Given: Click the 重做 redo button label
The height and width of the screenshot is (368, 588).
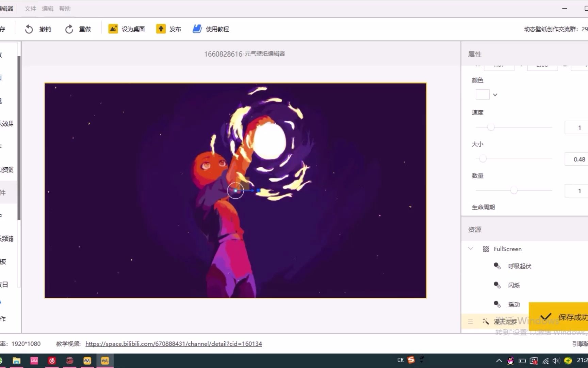Looking at the screenshot, I should click(85, 29).
